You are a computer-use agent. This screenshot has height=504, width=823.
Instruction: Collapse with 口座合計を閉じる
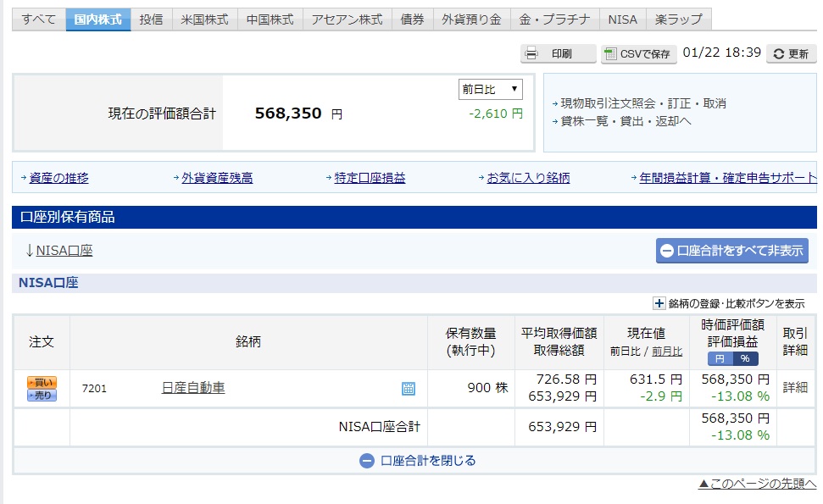click(418, 461)
